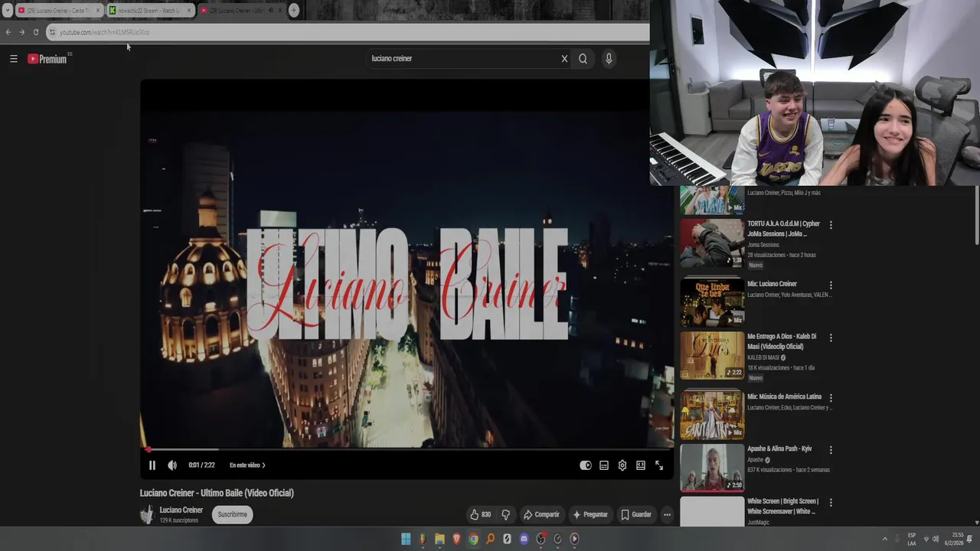This screenshot has height=551, width=980.
Task: Like the video with thumbs up 830
Action: click(x=481, y=514)
